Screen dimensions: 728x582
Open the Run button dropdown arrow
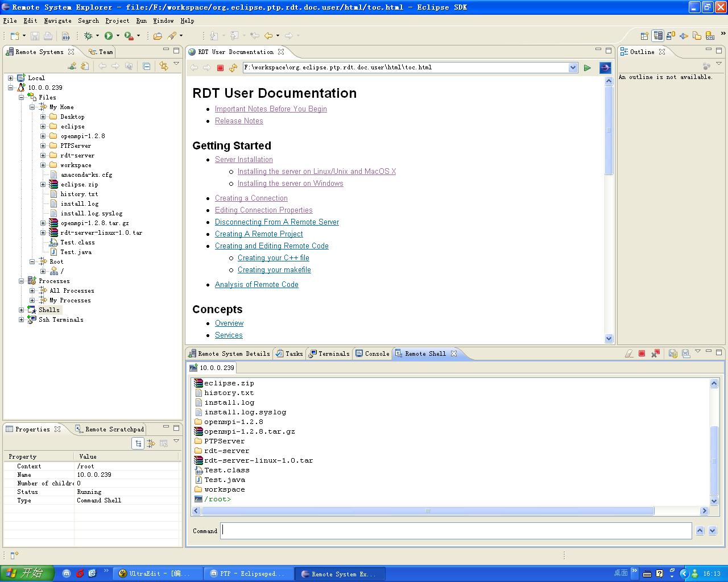(118, 36)
